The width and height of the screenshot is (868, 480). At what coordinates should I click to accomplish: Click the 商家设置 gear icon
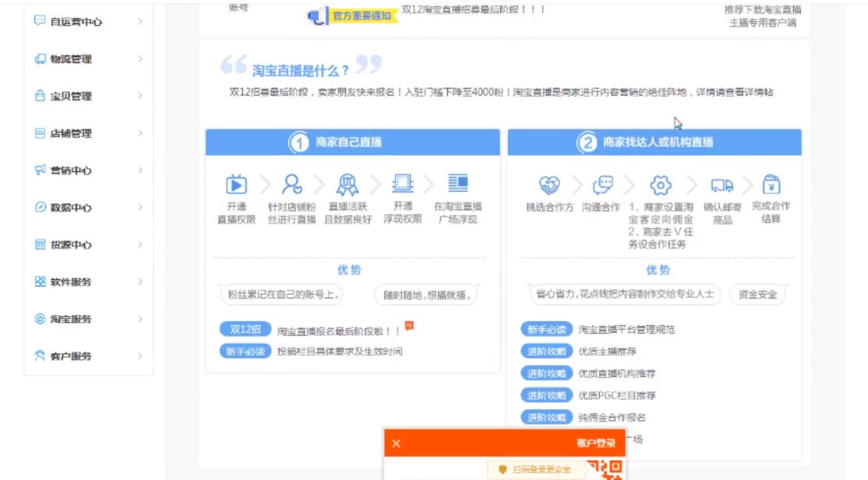point(661,185)
